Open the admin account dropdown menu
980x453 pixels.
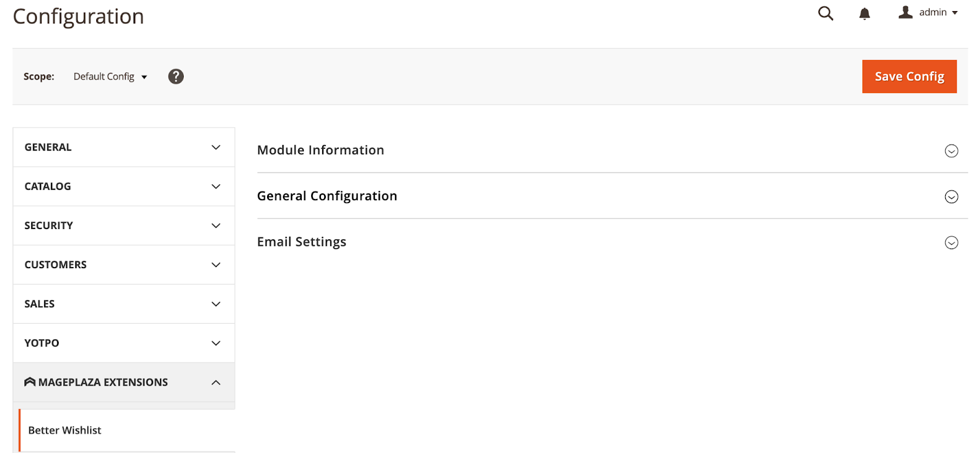(938, 12)
